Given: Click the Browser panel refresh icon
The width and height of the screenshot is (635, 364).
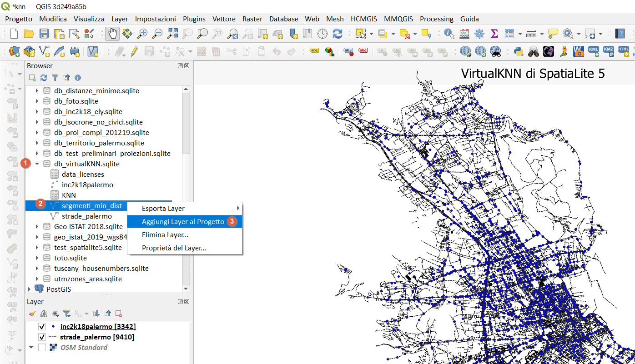Looking at the screenshot, I should [44, 78].
